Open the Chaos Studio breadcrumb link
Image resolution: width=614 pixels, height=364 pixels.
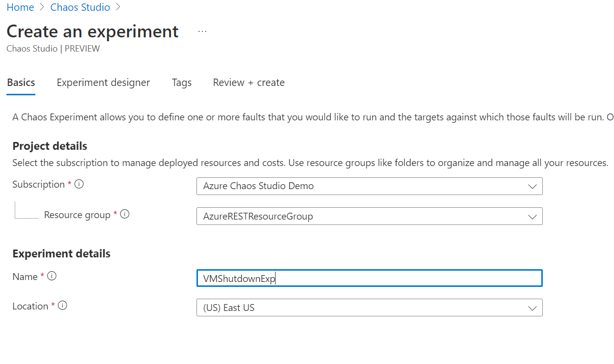point(80,7)
